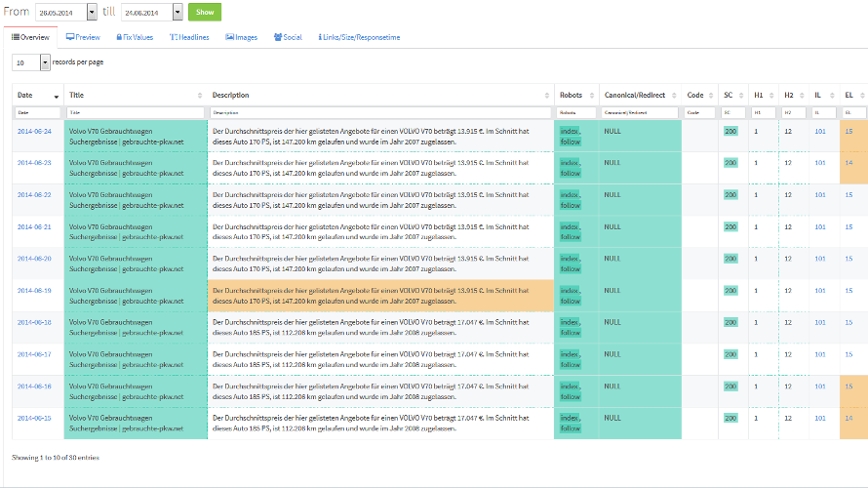Open the 2014-06-24 date link
The height and width of the screenshot is (488, 868).
click(x=34, y=131)
